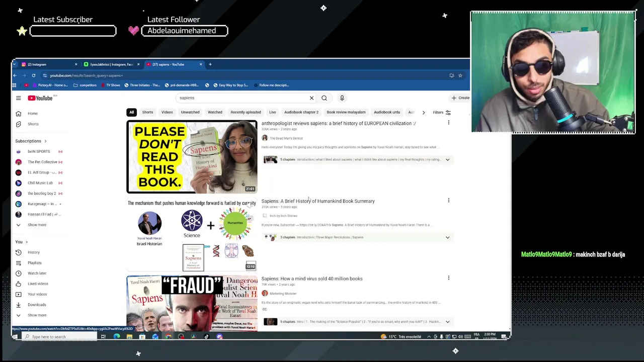
Task: Go back using browser back arrow
Action: tap(15, 75)
